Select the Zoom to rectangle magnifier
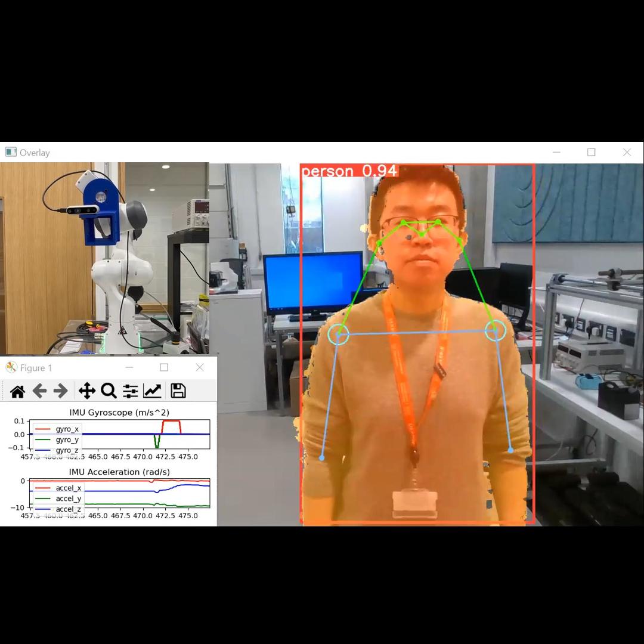 click(109, 391)
